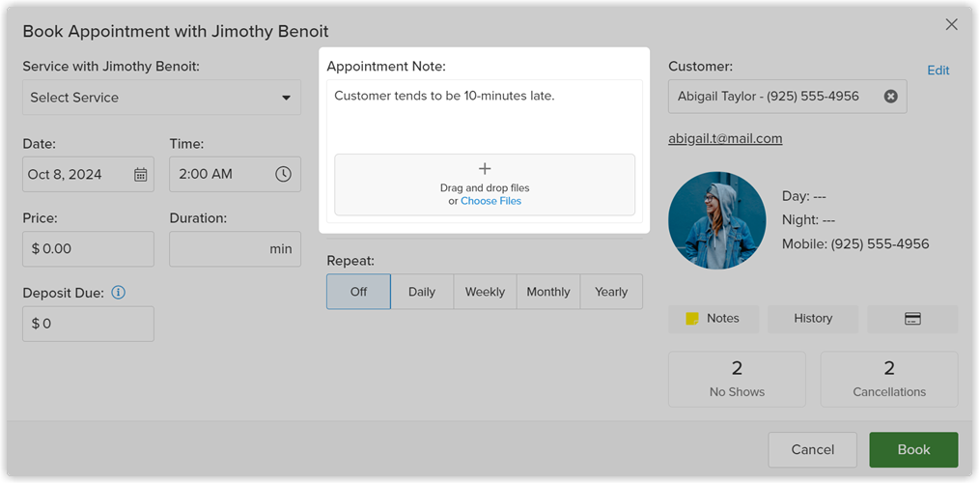Click the customer profile photo
This screenshot has height=484, width=980.
coord(716,220)
